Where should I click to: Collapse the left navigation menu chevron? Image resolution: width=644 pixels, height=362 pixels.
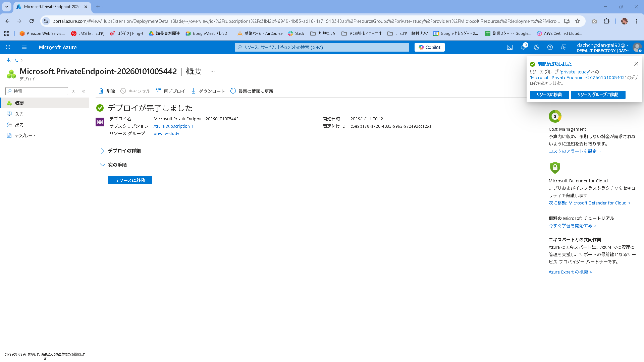pos(84,91)
